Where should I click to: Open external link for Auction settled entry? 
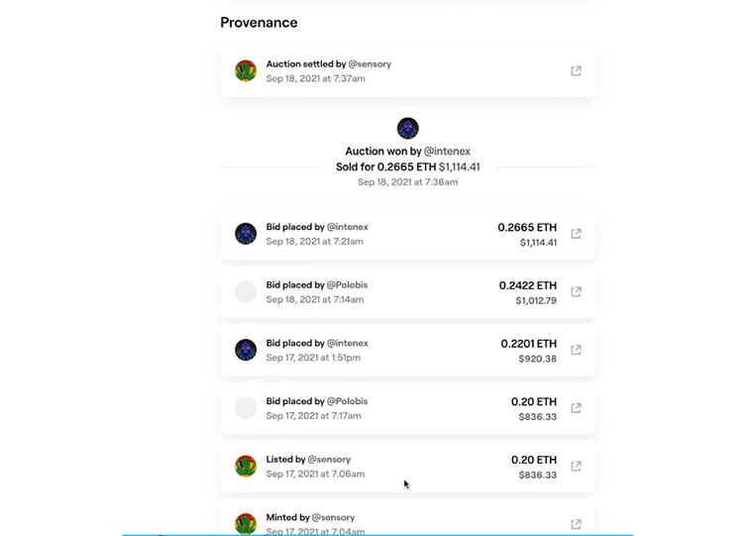(576, 71)
